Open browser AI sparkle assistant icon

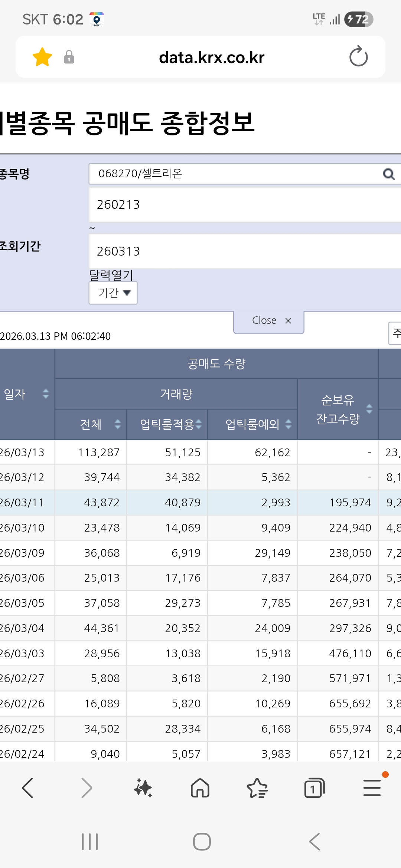143,788
